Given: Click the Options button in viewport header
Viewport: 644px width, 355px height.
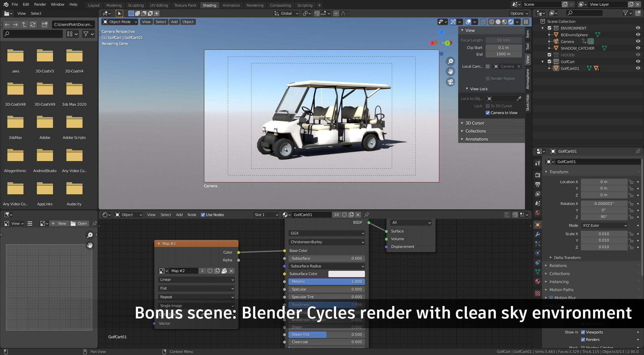Looking at the screenshot, I should click(x=519, y=13).
